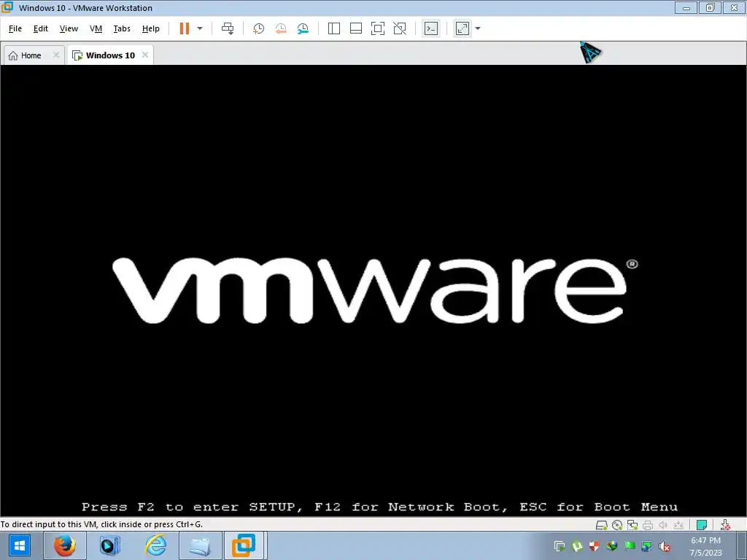This screenshot has width=747, height=560.
Task: Open the File menu
Action: point(15,28)
